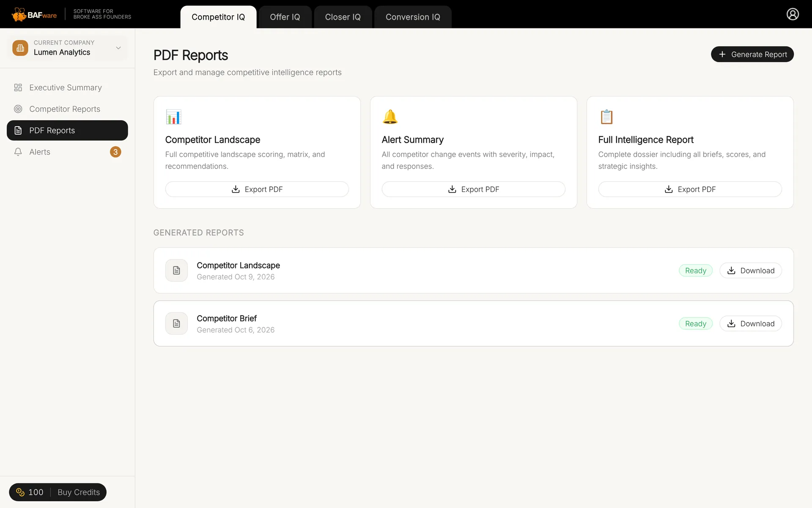The width and height of the screenshot is (812, 508).
Task: Download the Competitor Landscape generated report
Action: coord(750,271)
